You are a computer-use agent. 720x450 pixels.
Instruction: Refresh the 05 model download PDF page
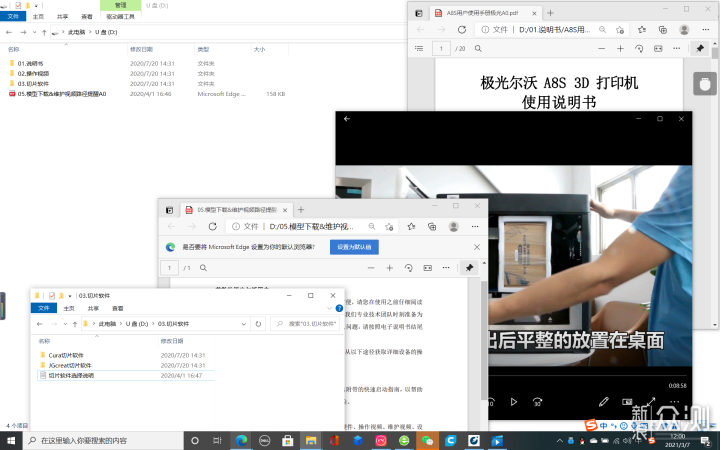[x=212, y=226]
